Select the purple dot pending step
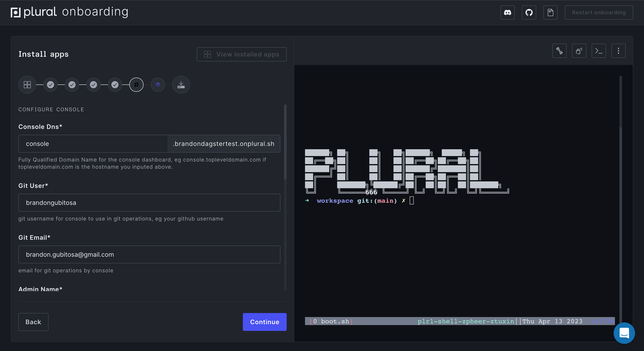The image size is (644, 351). (158, 85)
